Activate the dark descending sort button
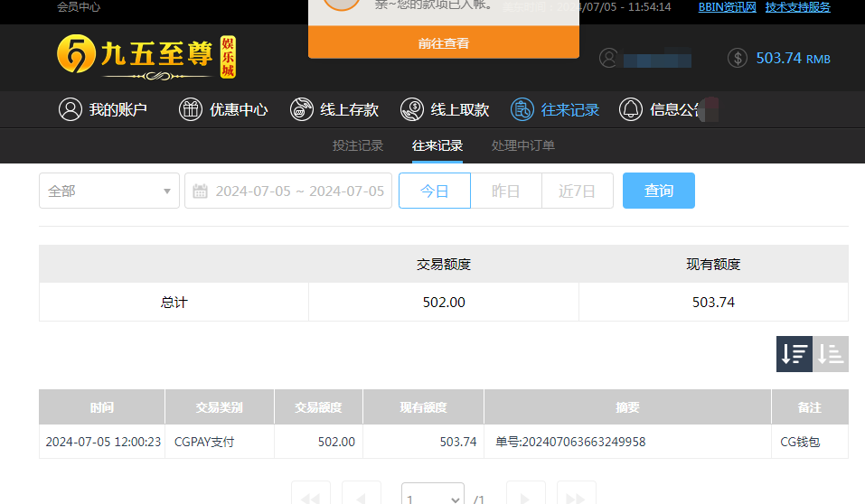The width and height of the screenshot is (865, 504). click(x=794, y=354)
